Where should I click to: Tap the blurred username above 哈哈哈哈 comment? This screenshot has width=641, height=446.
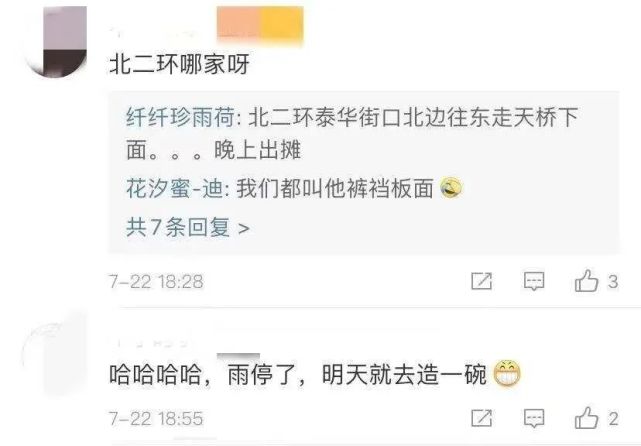[151, 343]
